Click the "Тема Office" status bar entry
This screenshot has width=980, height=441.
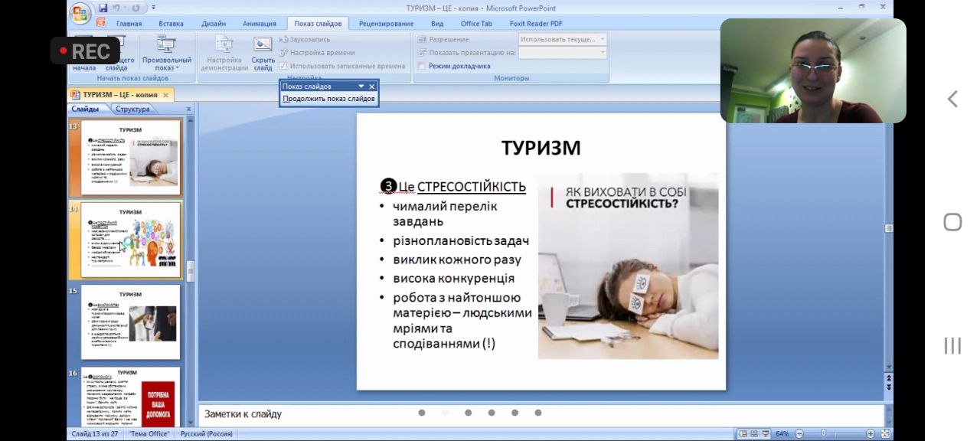pyautogui.click(x=149, y=433)
